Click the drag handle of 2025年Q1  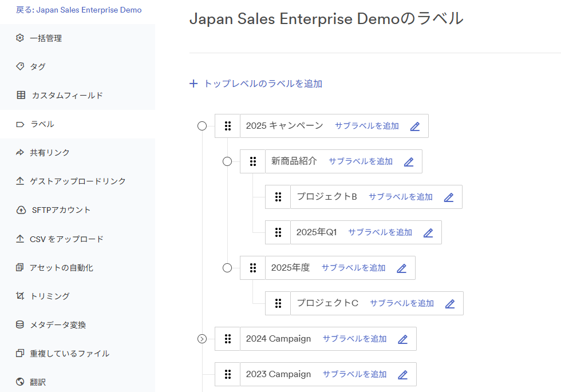tap(278, 232)
